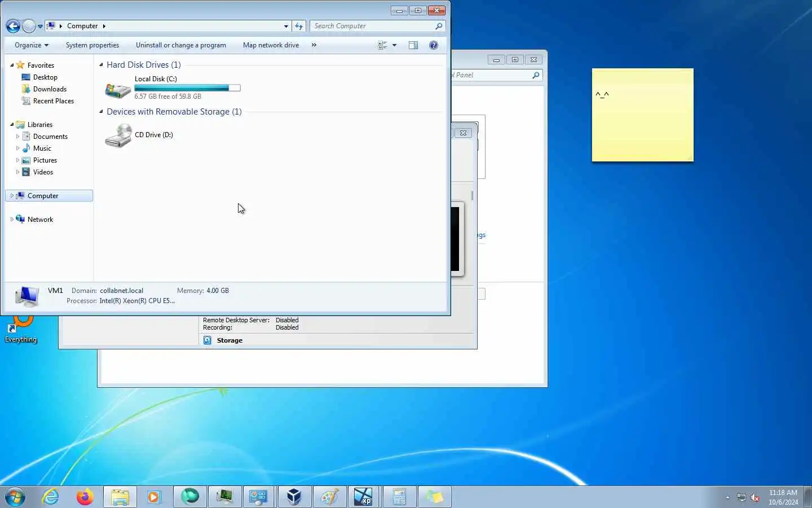The image size is (812, 508).
Task: Collapse the Libraries group
Action: click(12, 125)
